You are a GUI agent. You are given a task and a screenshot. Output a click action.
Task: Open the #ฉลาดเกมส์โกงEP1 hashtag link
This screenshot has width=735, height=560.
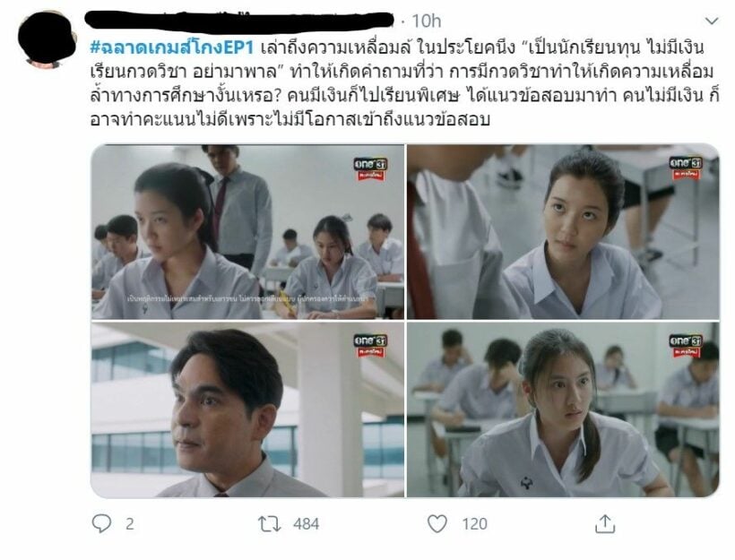[x=171, y=47]
